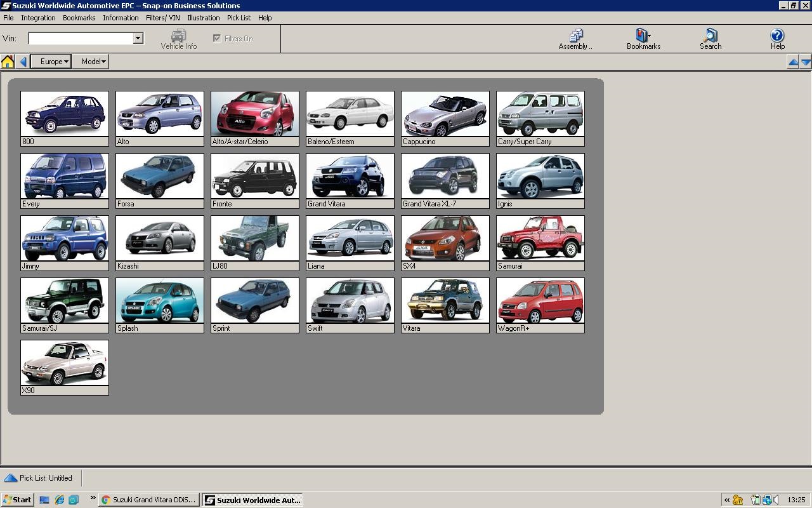Screen dimensions: 812x508
Task: Open the Pick List menu
Action: [x=239, y=18]
